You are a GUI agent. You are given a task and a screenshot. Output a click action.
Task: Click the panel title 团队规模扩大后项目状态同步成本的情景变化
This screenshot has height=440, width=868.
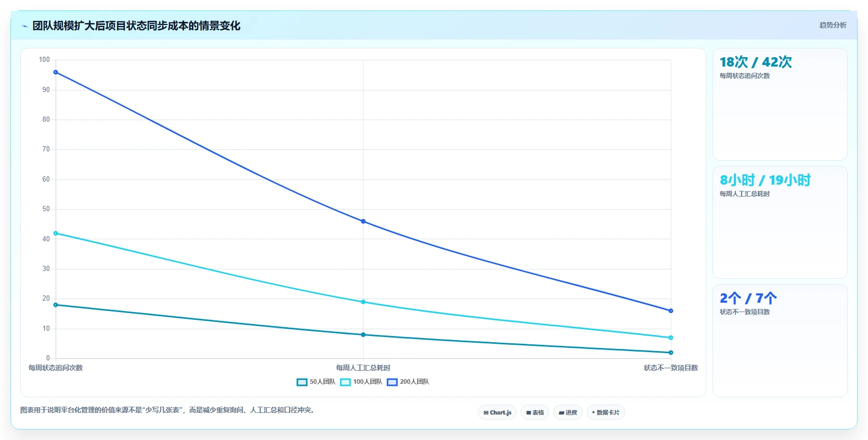tap(136, 26)
